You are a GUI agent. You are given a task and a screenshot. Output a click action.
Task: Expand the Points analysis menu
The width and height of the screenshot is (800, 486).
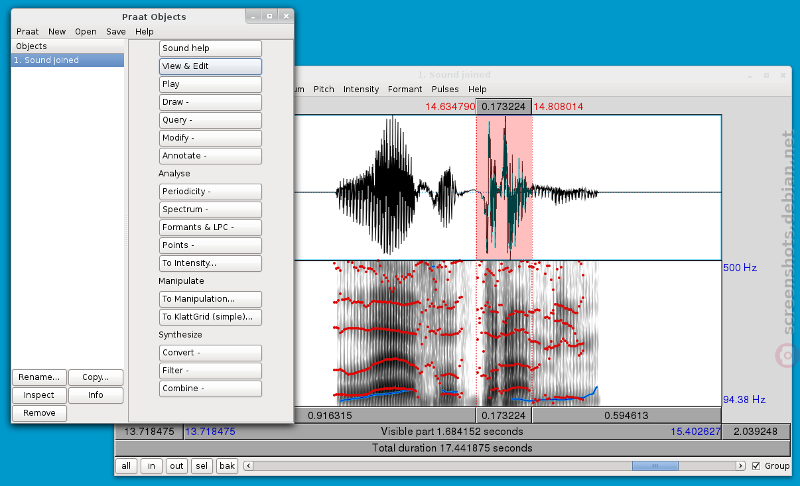tap(210, 245)
